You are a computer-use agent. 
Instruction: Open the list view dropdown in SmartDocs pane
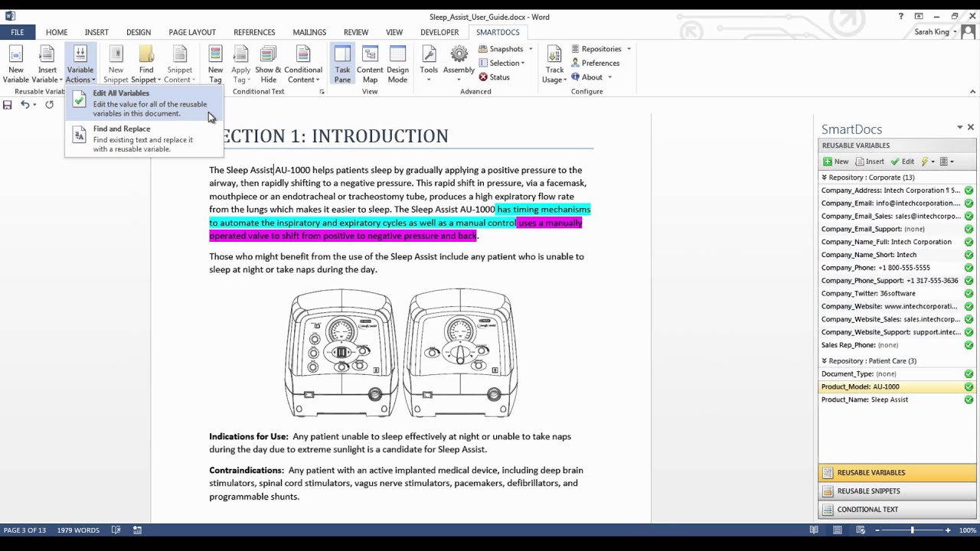(947, 161)
